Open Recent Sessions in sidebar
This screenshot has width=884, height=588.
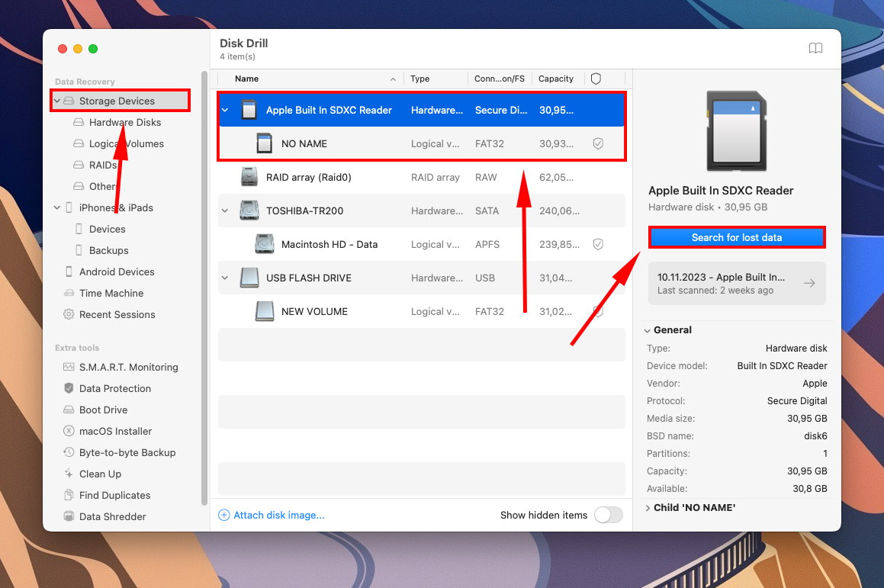[x=117, y=314]
